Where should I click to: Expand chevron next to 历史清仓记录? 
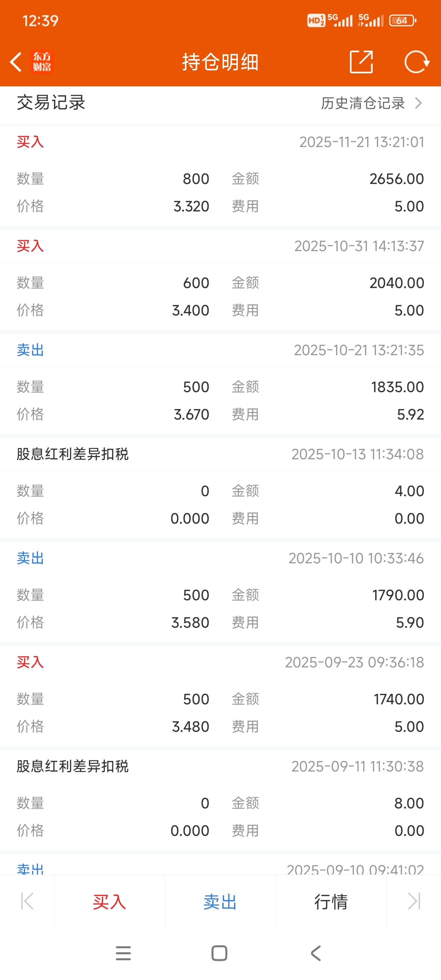tap(419, 103)
